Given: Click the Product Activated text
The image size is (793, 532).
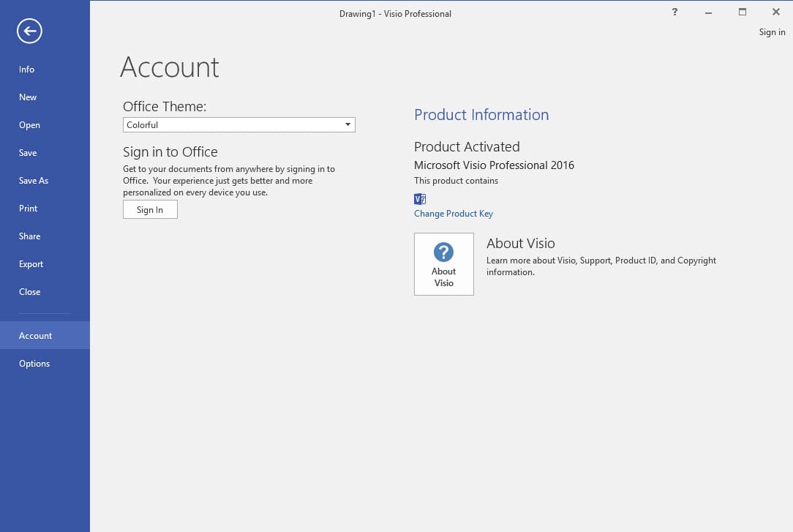Looking at the screenshot, I should tap(467, 146).
